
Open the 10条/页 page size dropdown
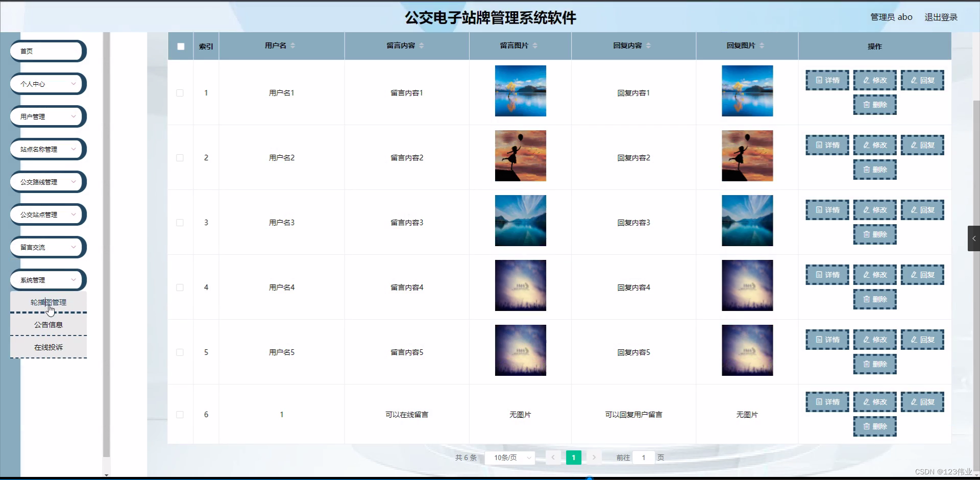click(x=509, y=458)
